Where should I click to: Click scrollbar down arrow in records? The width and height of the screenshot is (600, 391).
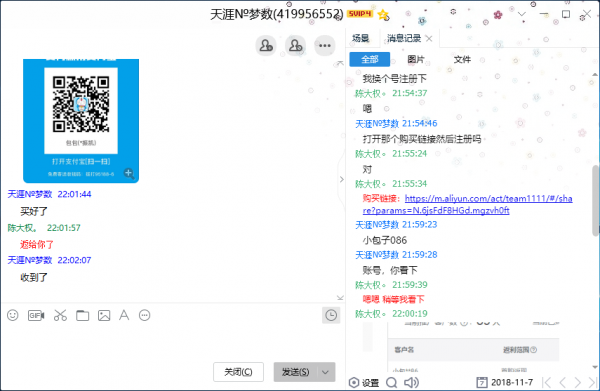point(595,368)
